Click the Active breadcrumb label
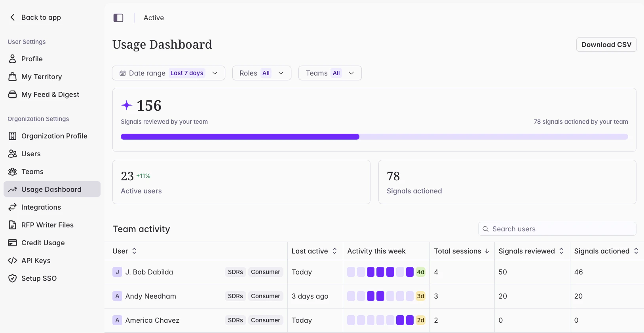 [x=154, y=18]
